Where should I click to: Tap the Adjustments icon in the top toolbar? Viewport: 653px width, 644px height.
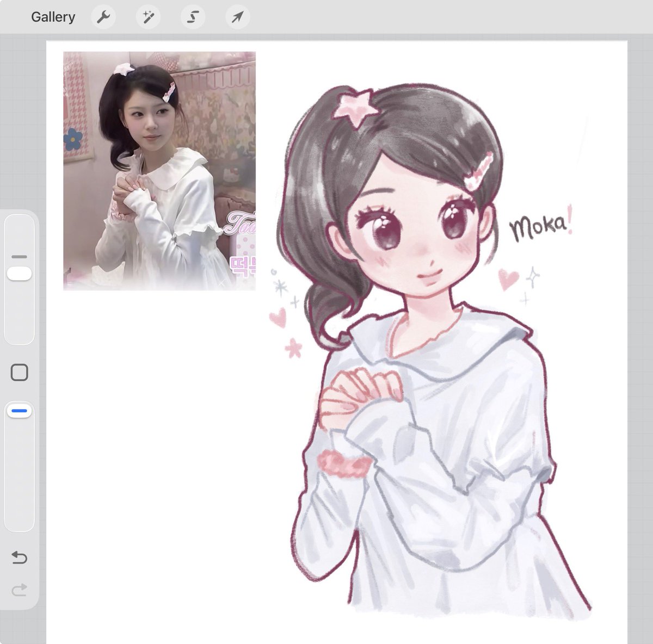(x=147, y=16)
